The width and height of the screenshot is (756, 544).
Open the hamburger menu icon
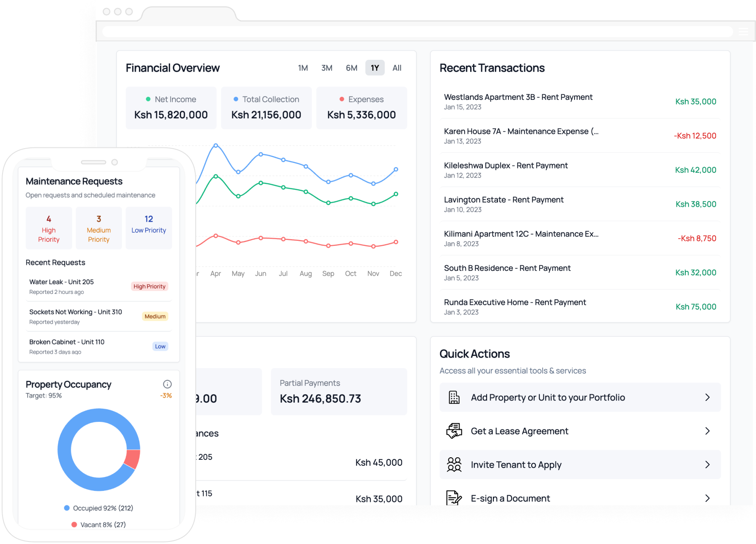click(743, 31)
